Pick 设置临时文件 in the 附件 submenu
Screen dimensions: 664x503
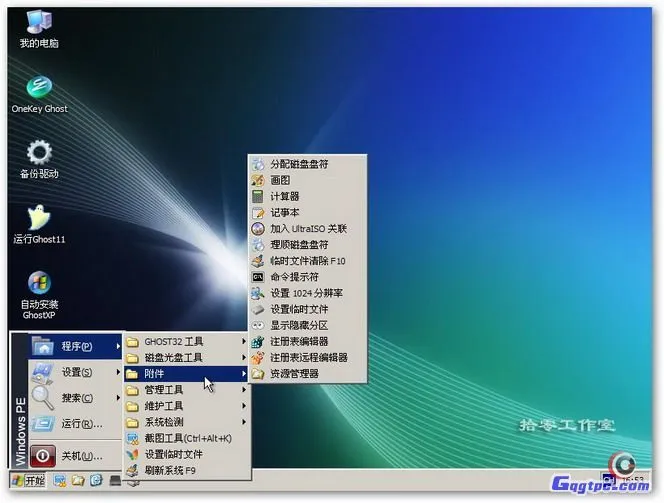[307, 309]
